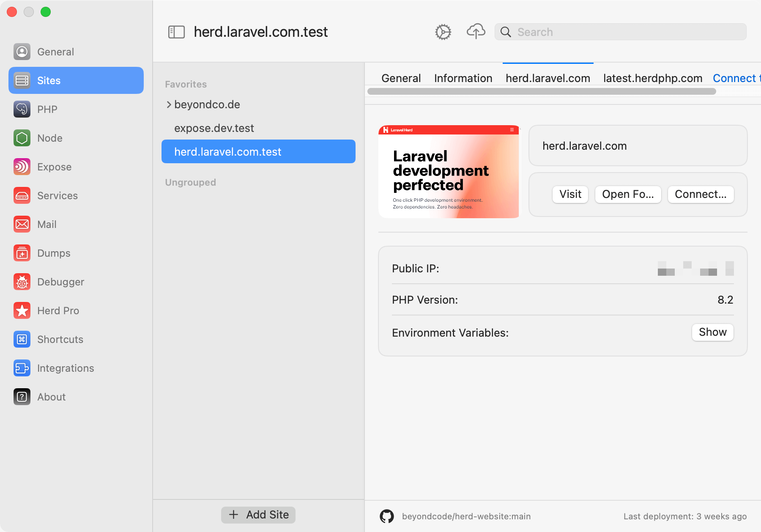This screenshot has height=532, width=761.
Task: Click the blurred Public IP value
Action: pyautogui.click(x=696, y=269)
